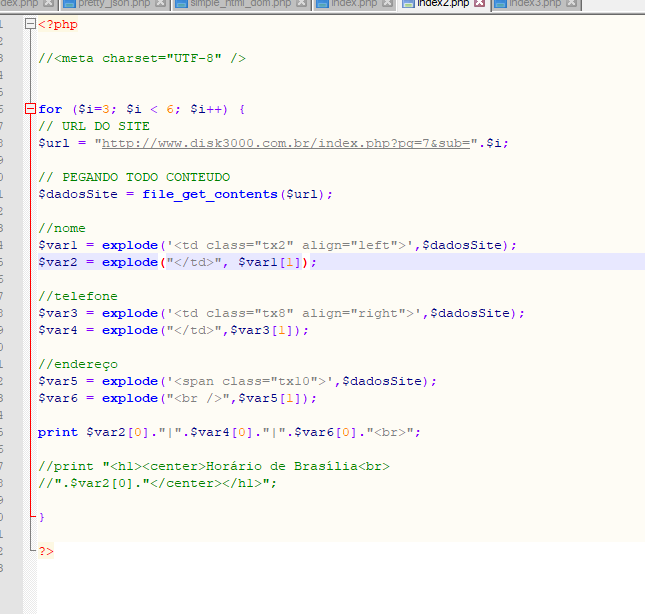The width and height of the screenshot is (645, 614).
Task: Click the 'for' keyword
Action: 50,109
